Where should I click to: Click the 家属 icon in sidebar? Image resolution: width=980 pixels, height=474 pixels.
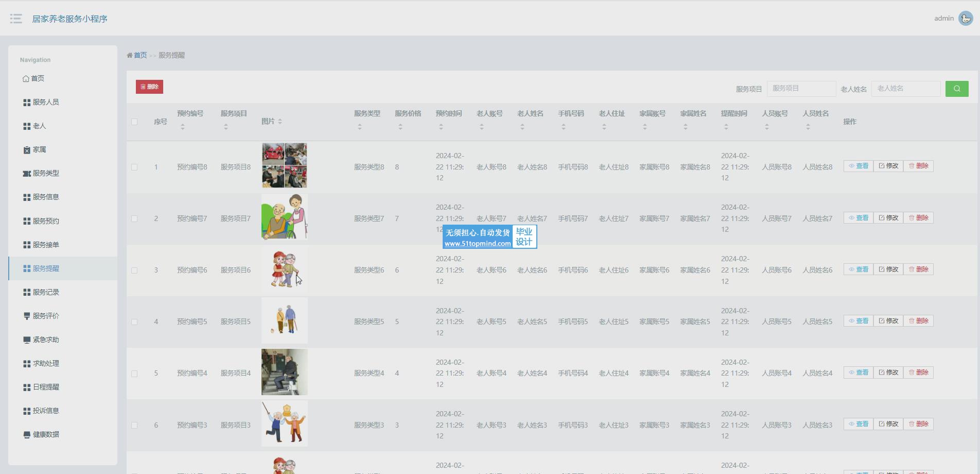[27, 150]
